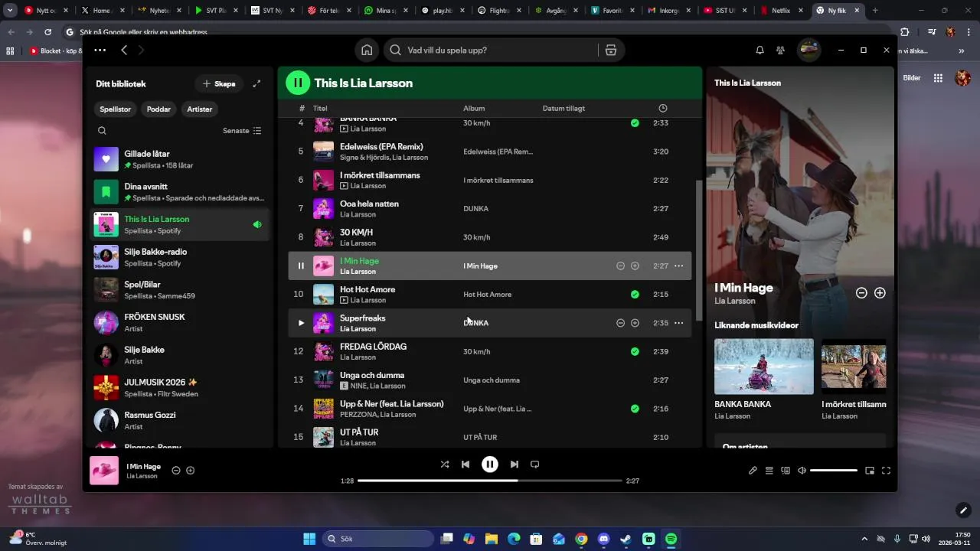Viewport: 980px width, 551px height.
Task: Toggle the saved checkmark on FREDAG LÖRDAG
Action: pos(635,351)
